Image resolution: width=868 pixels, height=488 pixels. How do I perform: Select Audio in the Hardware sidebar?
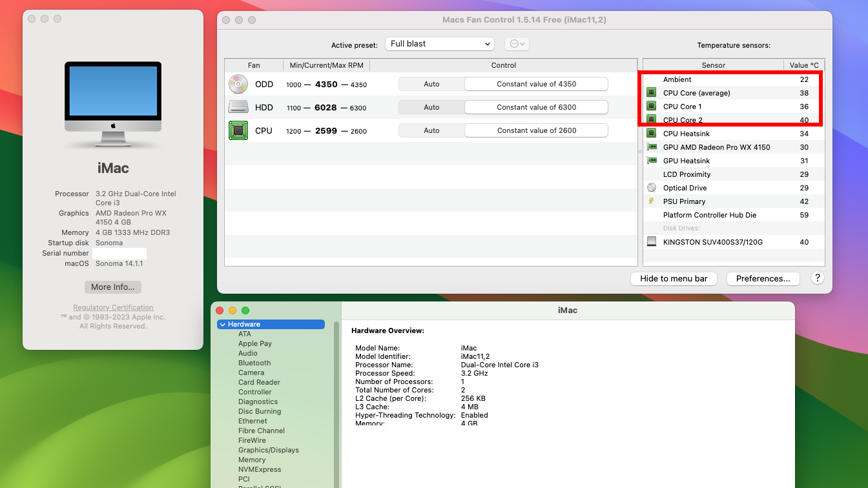[x=248, y=353]
